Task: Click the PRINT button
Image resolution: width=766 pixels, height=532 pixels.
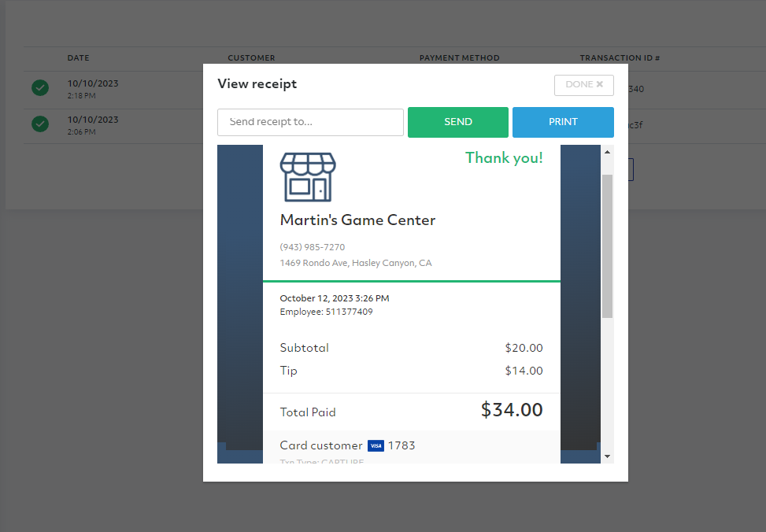Action: click(x=563, y=122)
